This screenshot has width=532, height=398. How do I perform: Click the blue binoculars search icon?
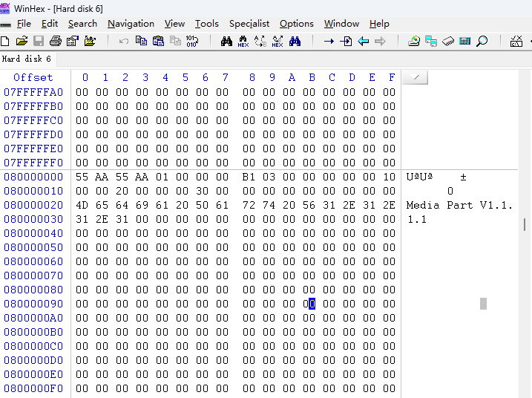point(295,42)
